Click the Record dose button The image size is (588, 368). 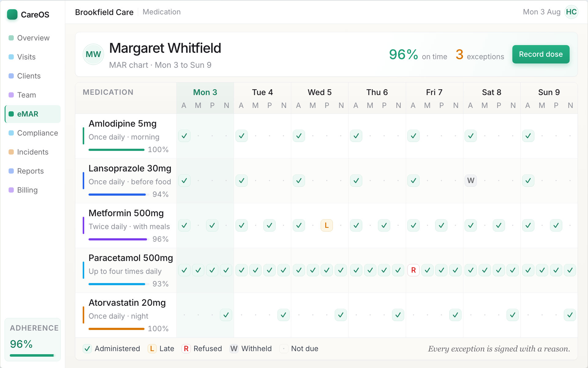click(541, 54)
